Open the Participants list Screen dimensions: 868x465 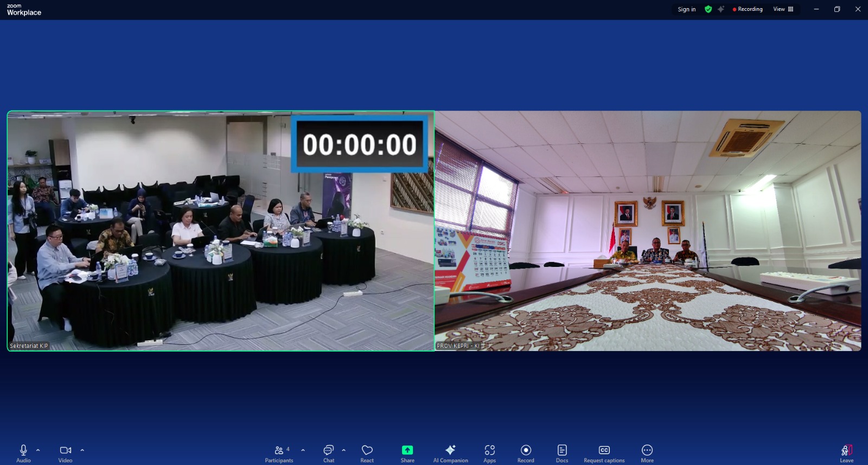point(279,453)
